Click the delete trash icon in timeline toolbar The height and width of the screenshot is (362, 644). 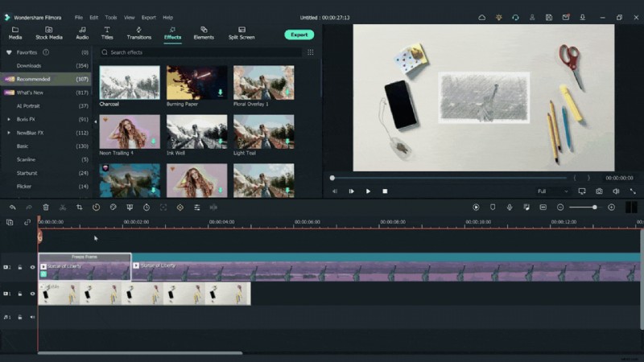pyautogui.click(x=46, y=208)
